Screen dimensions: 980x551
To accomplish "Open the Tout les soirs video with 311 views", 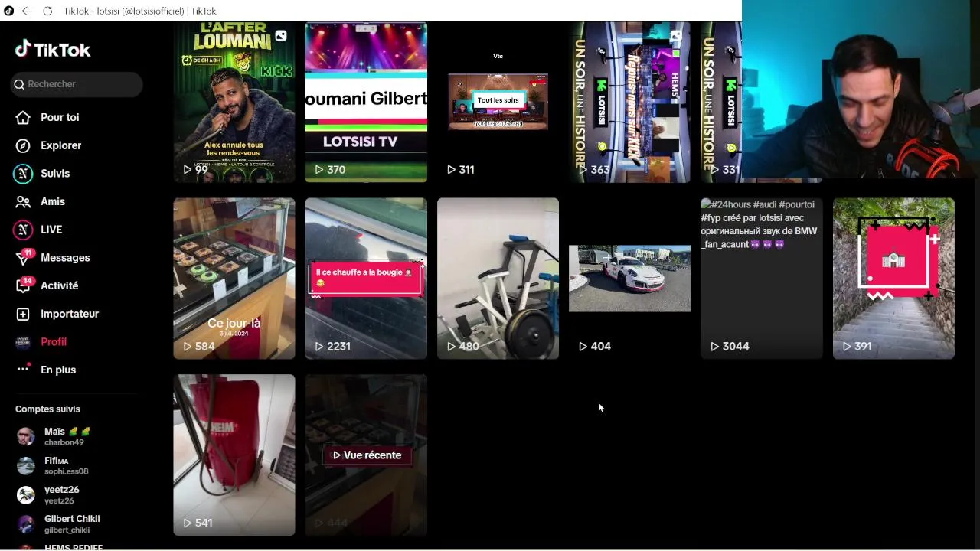I will click(498, 103).
